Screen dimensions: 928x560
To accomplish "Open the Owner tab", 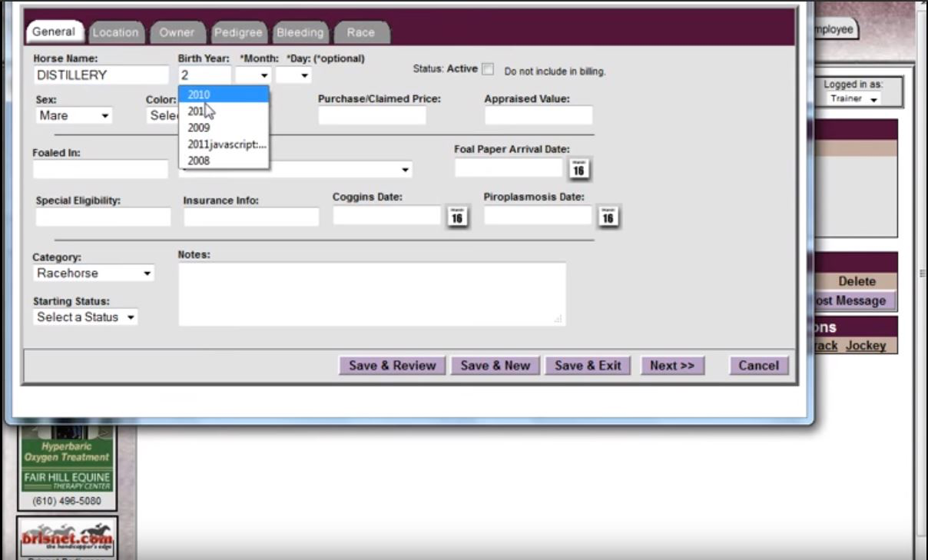I will [x=177, y=32].
